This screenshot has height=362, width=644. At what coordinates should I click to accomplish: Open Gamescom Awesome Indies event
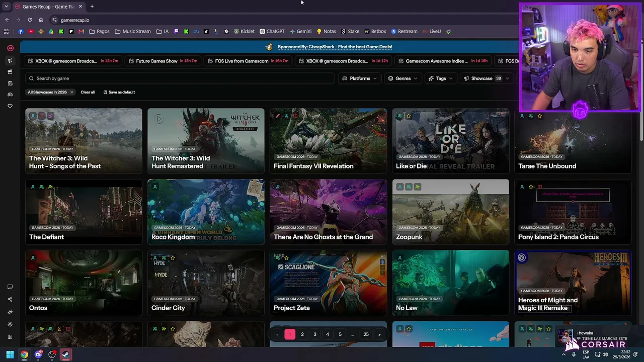pyautogui.click(x=443, y=61)
